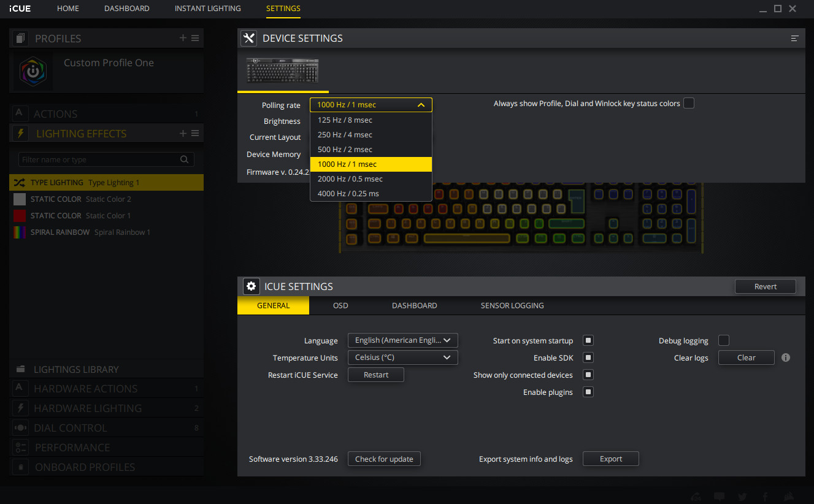Open the 24-hour support icon
Screen dimensions: 814x504
(x=696, y=497)
